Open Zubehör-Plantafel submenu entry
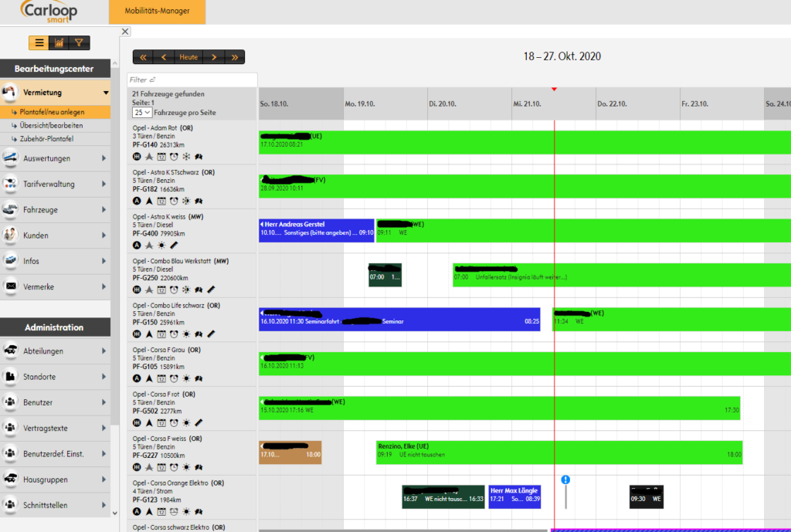 tap(55, 139)
